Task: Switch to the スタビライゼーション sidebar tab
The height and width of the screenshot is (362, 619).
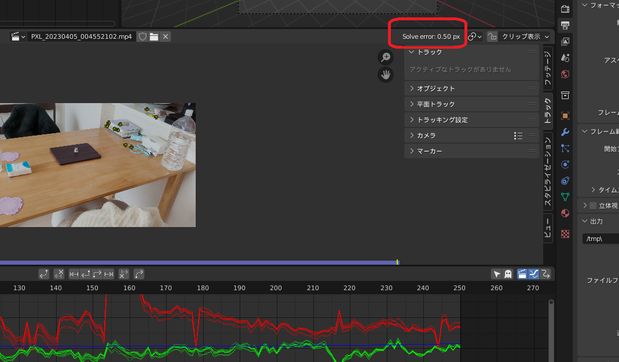Action: (x=548, y=171)
